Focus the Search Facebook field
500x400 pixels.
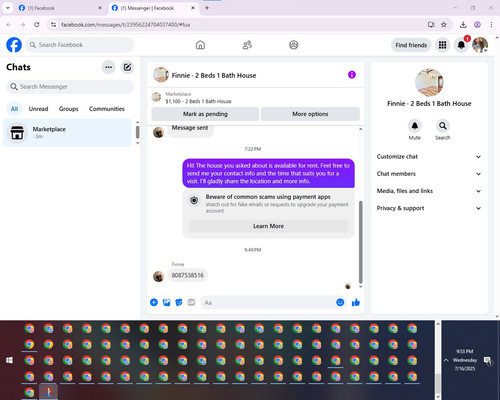(x=80, y=45)
